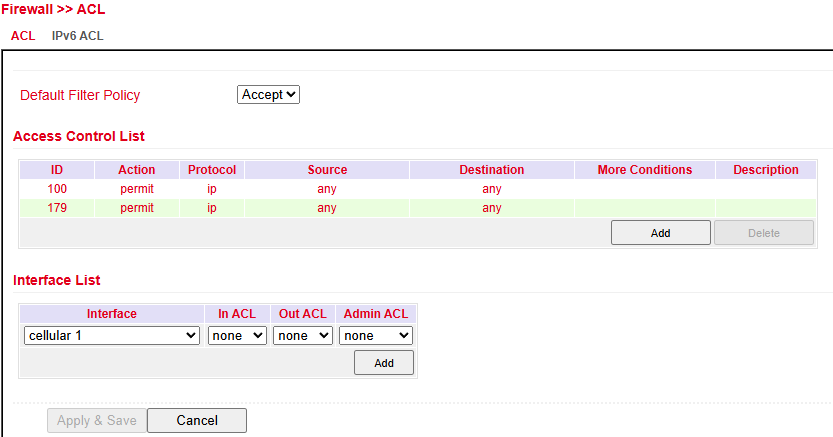Expand the Interface dropdown showing cellular 1
This screenshot has height=437, width=833.
pos(112,336)
